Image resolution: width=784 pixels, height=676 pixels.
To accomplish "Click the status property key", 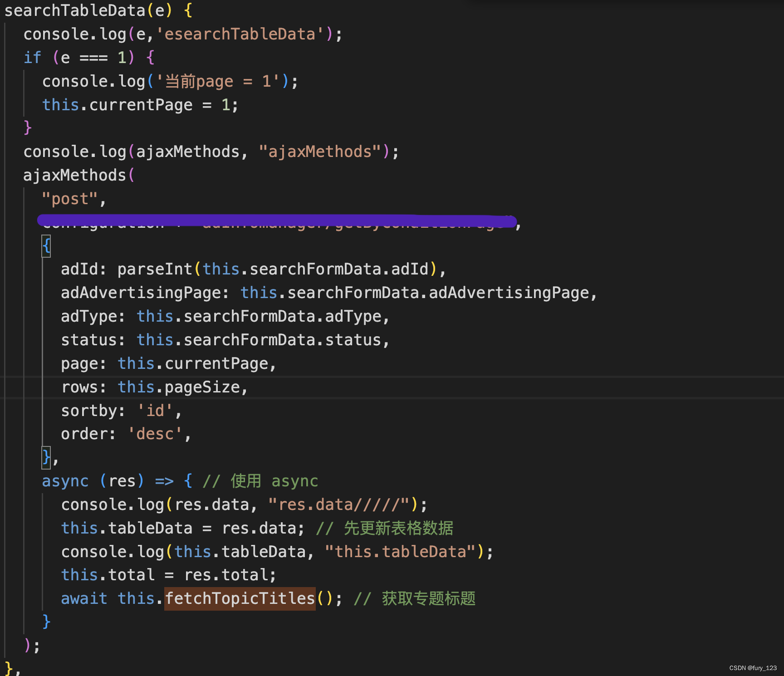I will (89, 340).
